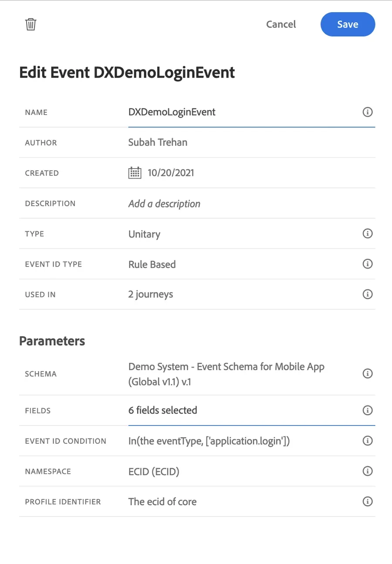Show info for the Fields row

(x=368, y=410)
